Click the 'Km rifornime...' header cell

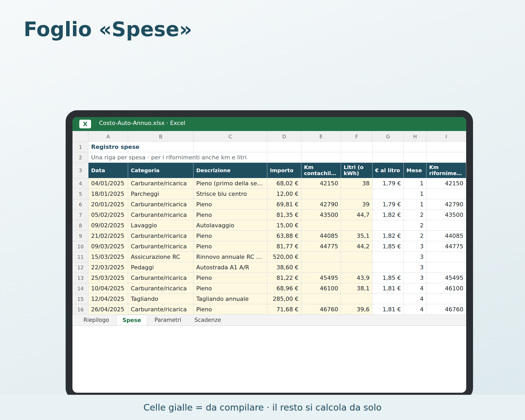pos(446,170)
